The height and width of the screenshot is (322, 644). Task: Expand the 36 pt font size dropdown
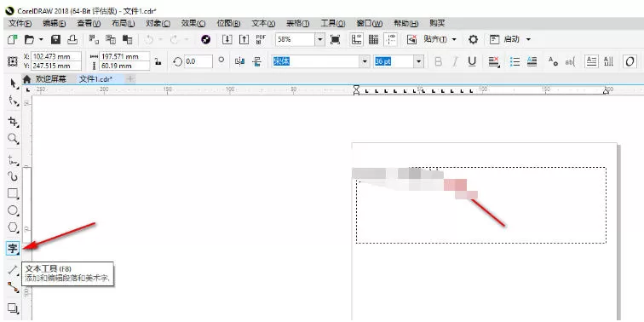click(418, 61)
